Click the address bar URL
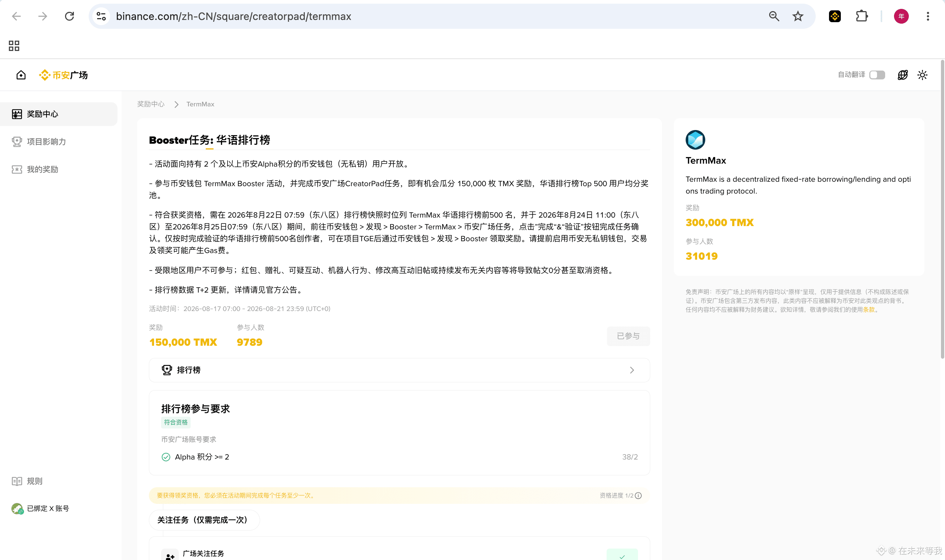 tap(233, 16)
